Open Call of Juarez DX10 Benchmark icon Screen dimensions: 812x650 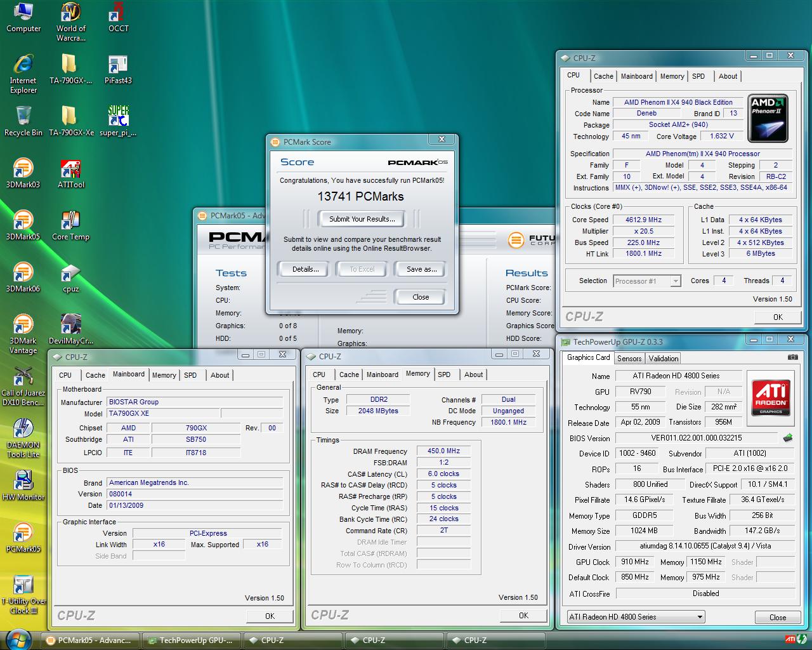pyautogui.click(x=23, y=386)
